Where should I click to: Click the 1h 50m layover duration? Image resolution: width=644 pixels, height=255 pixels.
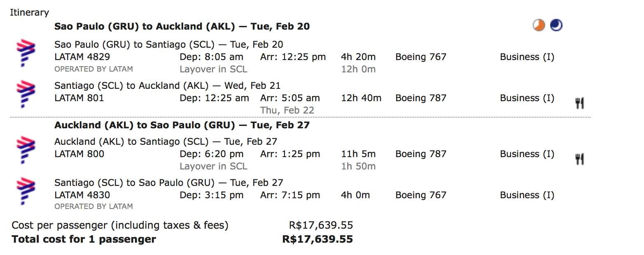coord(358,166)
